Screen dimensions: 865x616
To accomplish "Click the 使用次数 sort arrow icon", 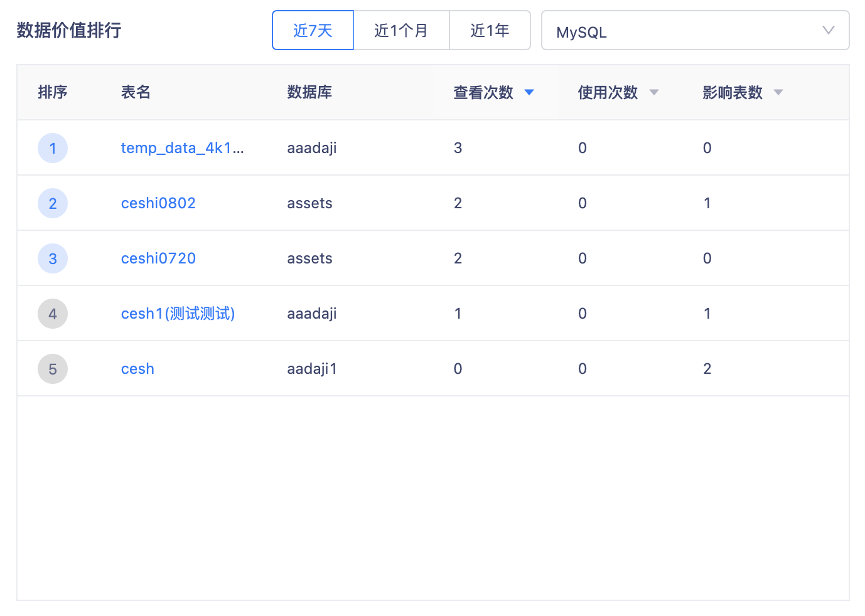I will 654,93.
